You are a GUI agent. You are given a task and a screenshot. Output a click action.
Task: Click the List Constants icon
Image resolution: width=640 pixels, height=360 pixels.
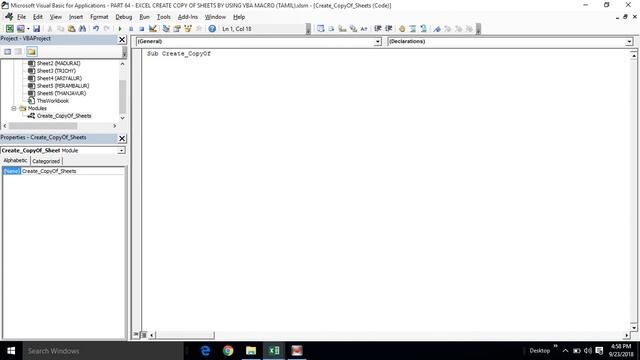(331, 29)
